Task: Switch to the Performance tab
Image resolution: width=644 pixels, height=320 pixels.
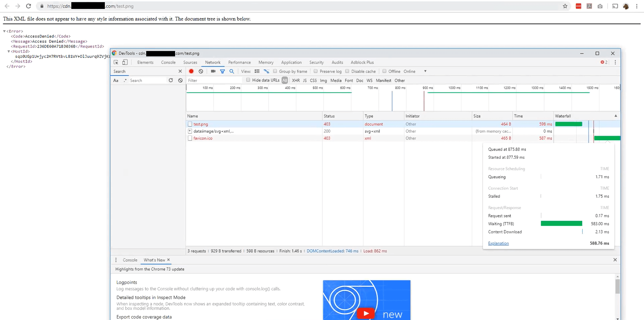Action: (x=239, y=62)
